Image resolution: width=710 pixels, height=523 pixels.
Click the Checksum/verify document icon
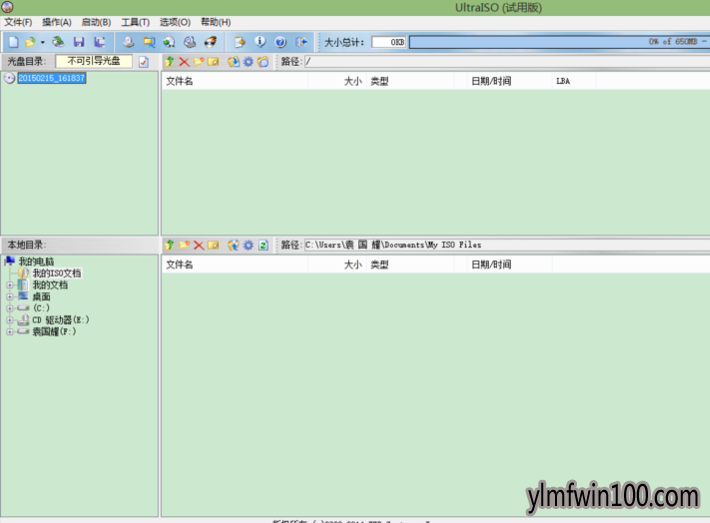point(240,42)
